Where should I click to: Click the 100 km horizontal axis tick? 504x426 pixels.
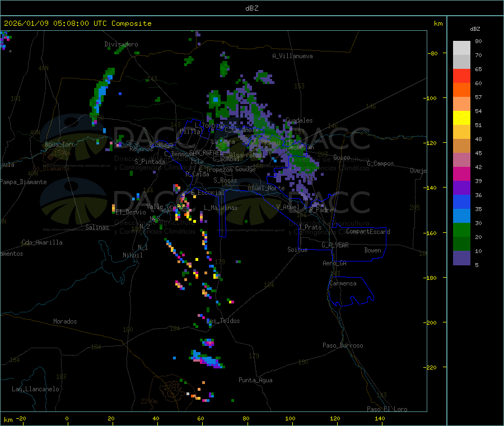pyautogui.click(x=290, y=418)
